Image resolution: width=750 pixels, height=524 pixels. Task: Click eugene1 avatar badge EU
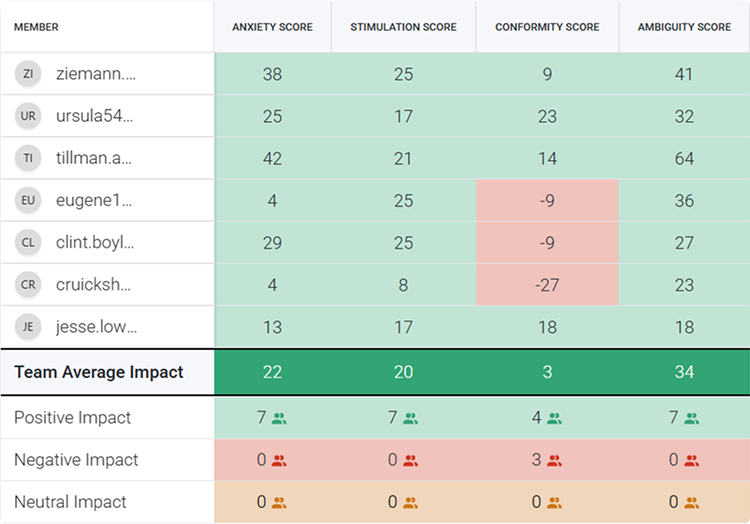28,200
